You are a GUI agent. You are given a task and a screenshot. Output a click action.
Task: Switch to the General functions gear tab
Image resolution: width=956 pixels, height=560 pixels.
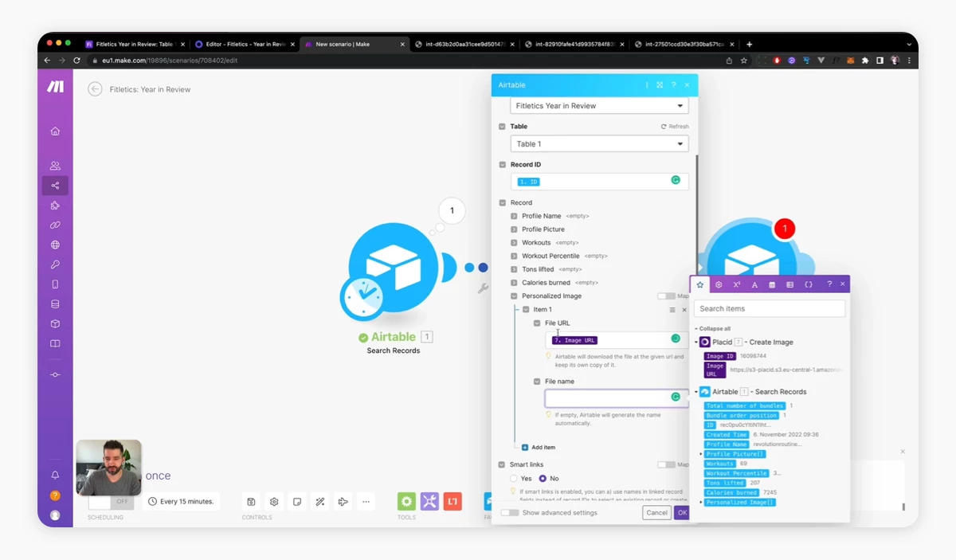click(x=719, y=284)
